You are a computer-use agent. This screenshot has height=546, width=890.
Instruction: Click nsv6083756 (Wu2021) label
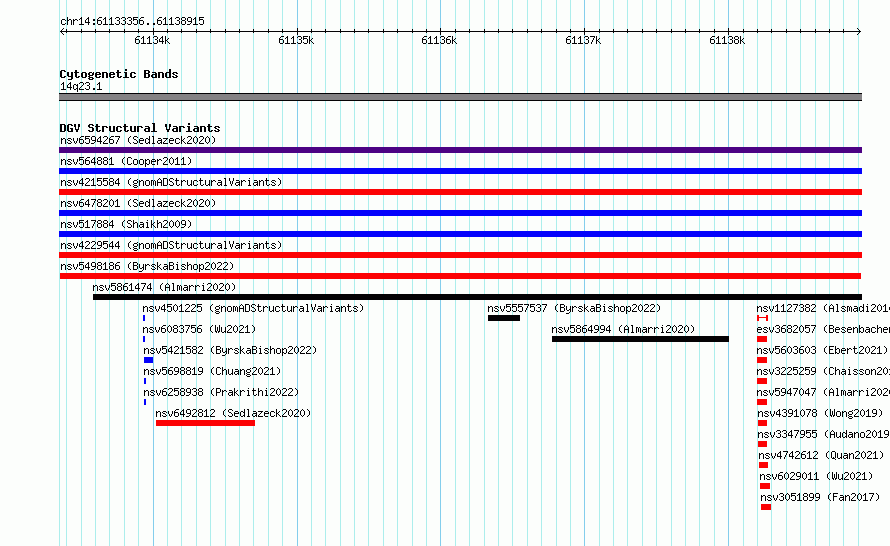199,329
